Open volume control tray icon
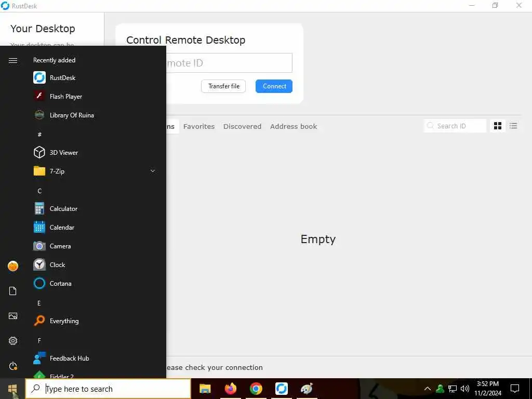 (465, 389)
